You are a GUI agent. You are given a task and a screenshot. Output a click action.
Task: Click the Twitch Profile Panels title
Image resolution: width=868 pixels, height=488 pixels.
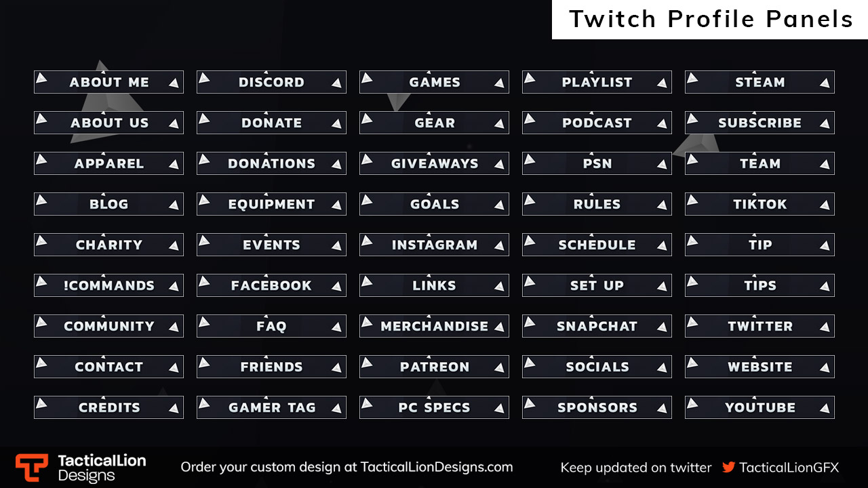click(710, 19)
